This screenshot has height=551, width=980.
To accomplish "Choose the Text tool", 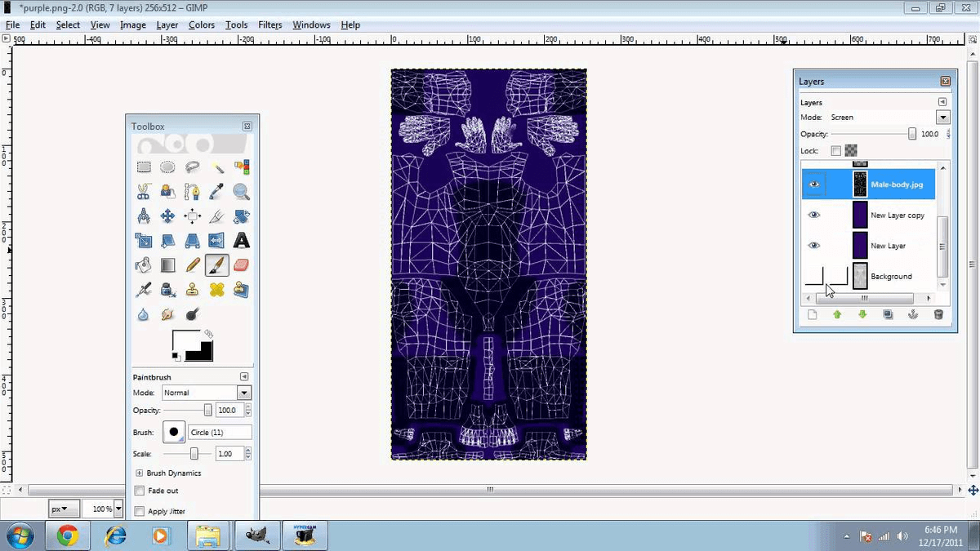I will 241,241.
